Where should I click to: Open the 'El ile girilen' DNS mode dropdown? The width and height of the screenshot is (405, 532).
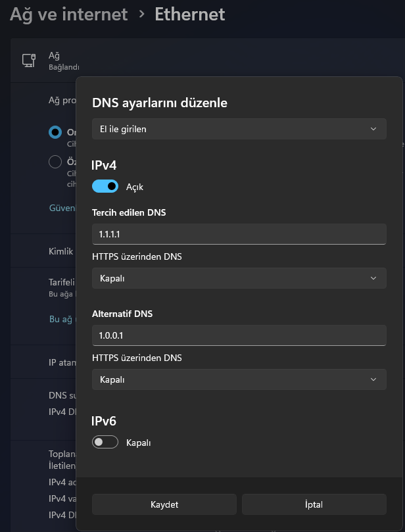pyautogui.click(x=239, y=129)
